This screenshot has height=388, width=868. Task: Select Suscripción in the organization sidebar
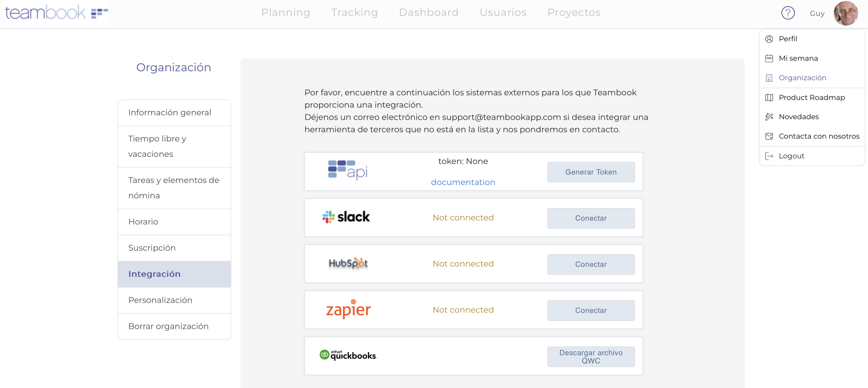coord(152,248)
